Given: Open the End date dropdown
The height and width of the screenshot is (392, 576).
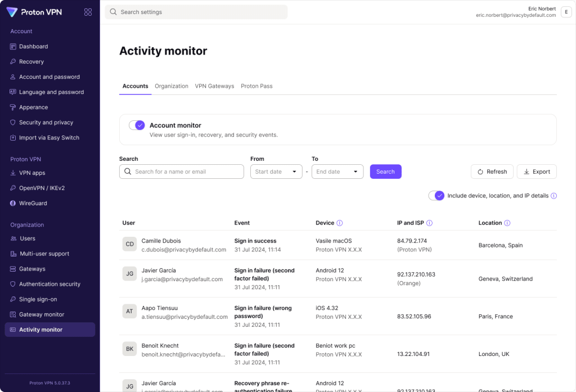Looking at the screenshot, I should (337, 172).
